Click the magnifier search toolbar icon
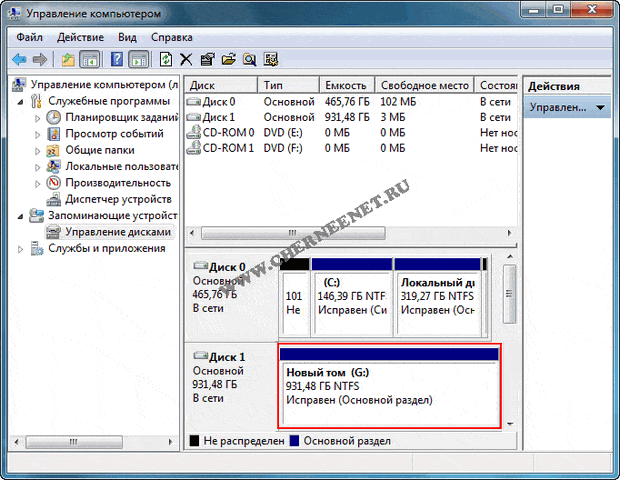This screenshot has width=620, height=480. pos(250,60)
